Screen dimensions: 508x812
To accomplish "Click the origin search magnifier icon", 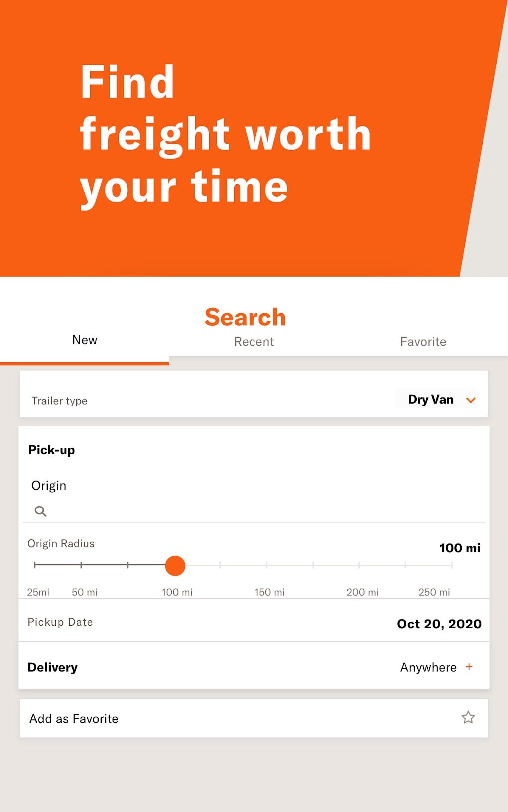I will click(40, 511).
